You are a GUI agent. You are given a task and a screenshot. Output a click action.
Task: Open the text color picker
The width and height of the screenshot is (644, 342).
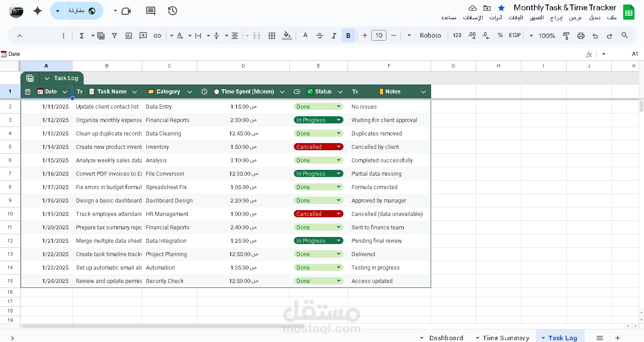click(x=305, y=35)
